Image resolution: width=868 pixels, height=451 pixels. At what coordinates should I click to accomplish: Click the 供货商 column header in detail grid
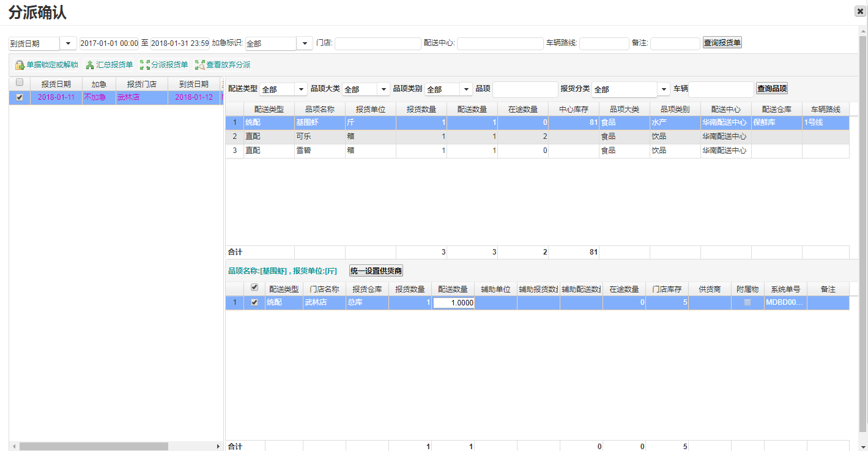tap(710, 289)
